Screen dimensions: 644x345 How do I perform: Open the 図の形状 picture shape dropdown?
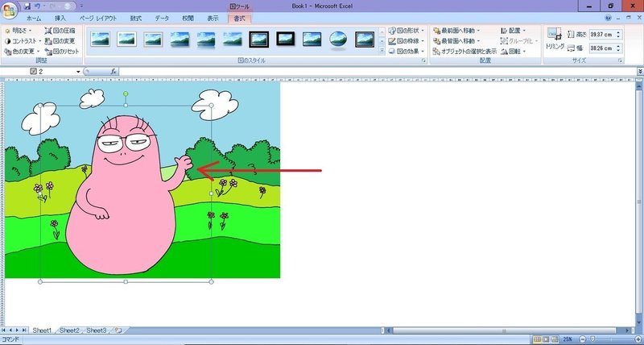(x=407, y=31)
